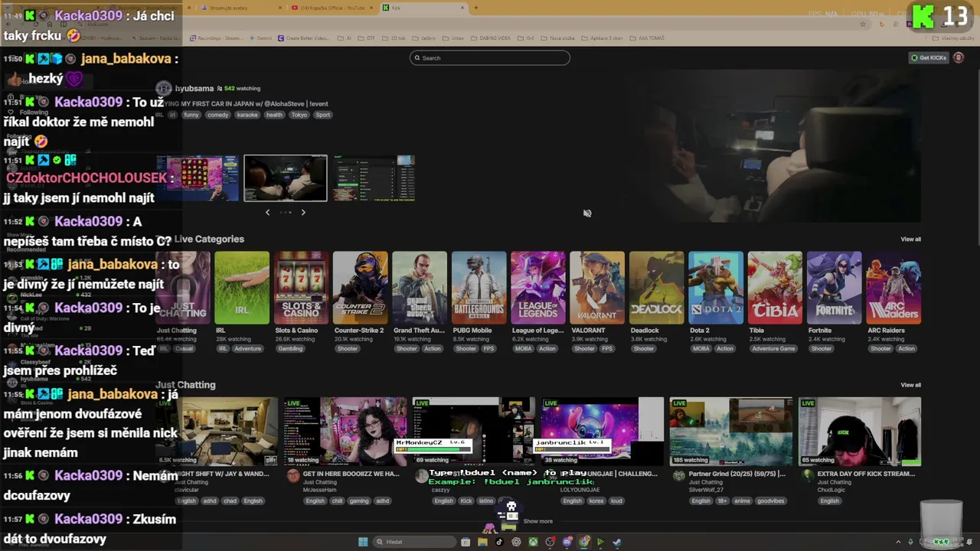Open the AAA TOMÁŠ bookmark folder

[x=648, y=38]
